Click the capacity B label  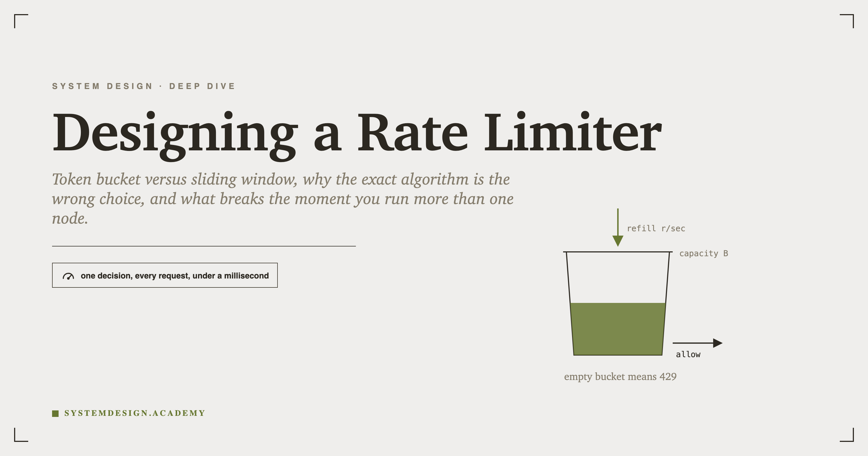point(704,253)
